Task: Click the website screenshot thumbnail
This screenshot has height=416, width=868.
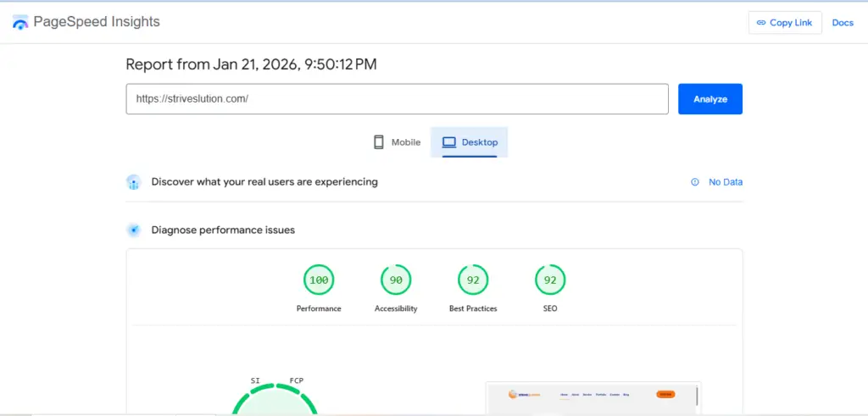Action: click(593, 397)
